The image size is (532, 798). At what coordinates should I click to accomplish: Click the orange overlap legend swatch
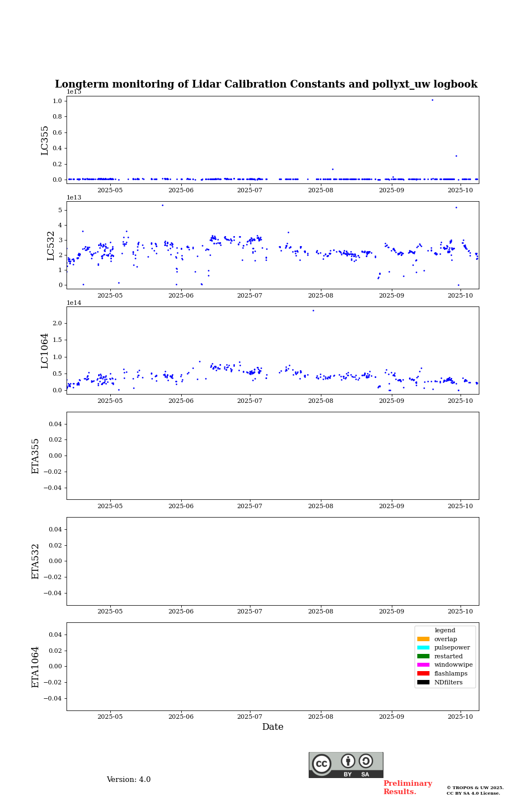(x=423, y=639)
